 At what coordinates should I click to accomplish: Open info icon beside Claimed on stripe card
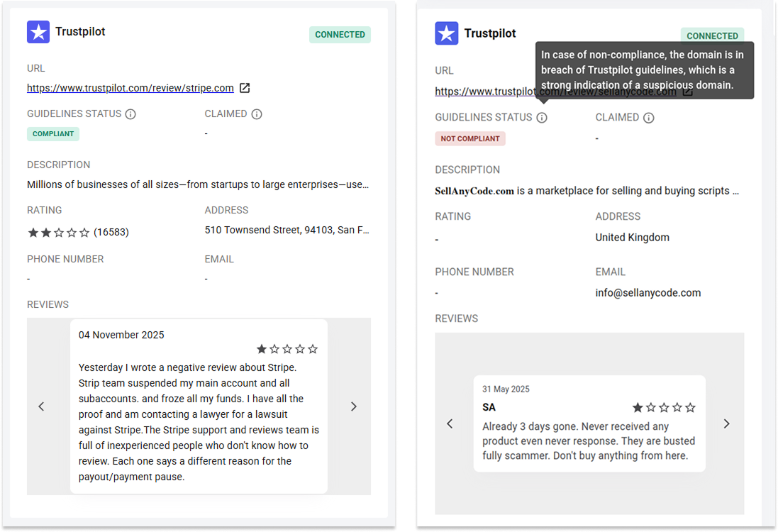coord(257,114)
